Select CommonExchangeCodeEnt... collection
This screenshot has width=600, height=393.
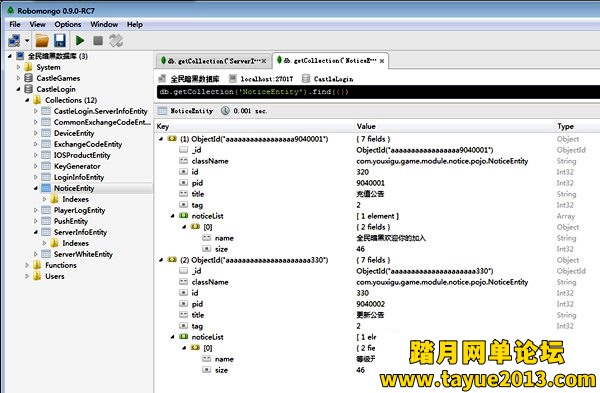(x=102, y=122)
